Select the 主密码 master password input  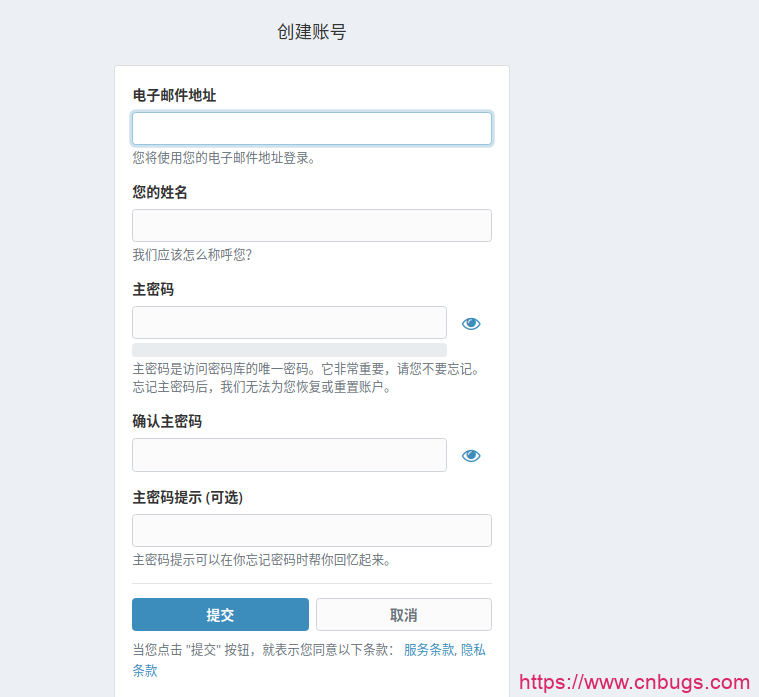click(x=289, y=322)
